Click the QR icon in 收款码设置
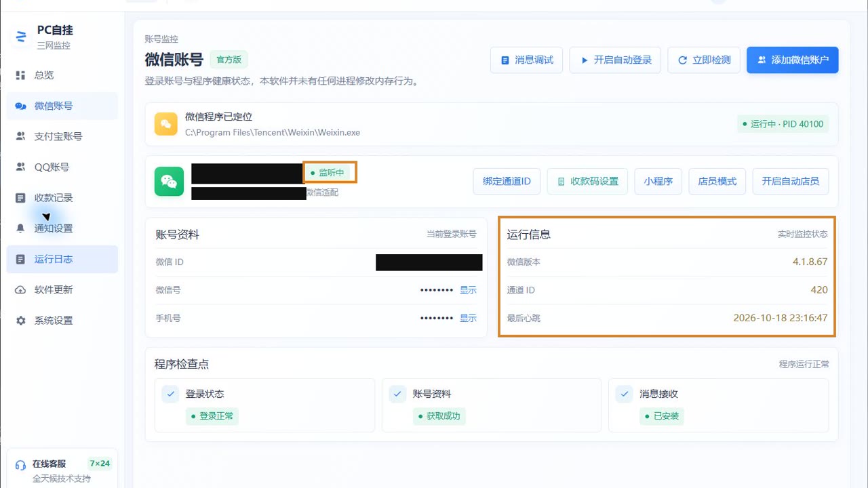The width and height of the screenshot is (868, 488). tap(561, 182)
